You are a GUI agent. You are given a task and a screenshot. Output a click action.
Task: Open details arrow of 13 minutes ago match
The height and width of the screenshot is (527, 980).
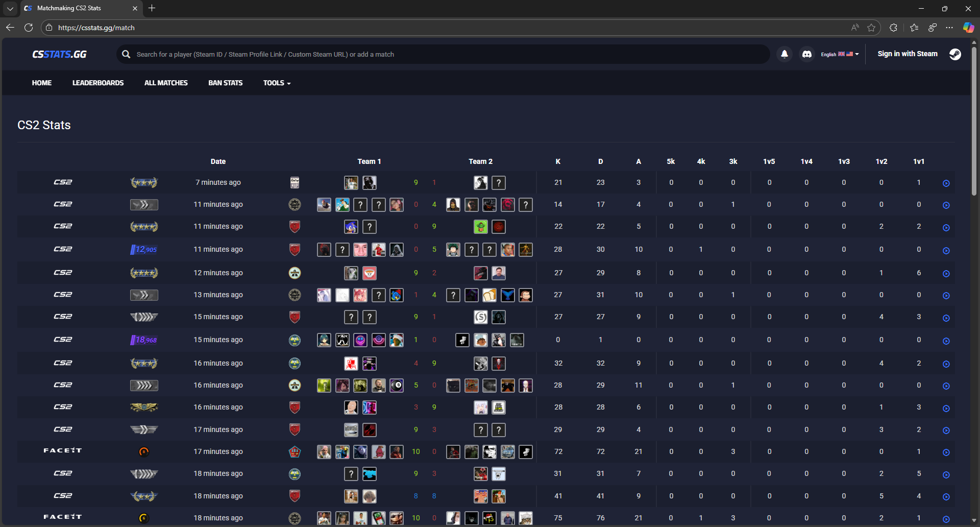(946, 296)
